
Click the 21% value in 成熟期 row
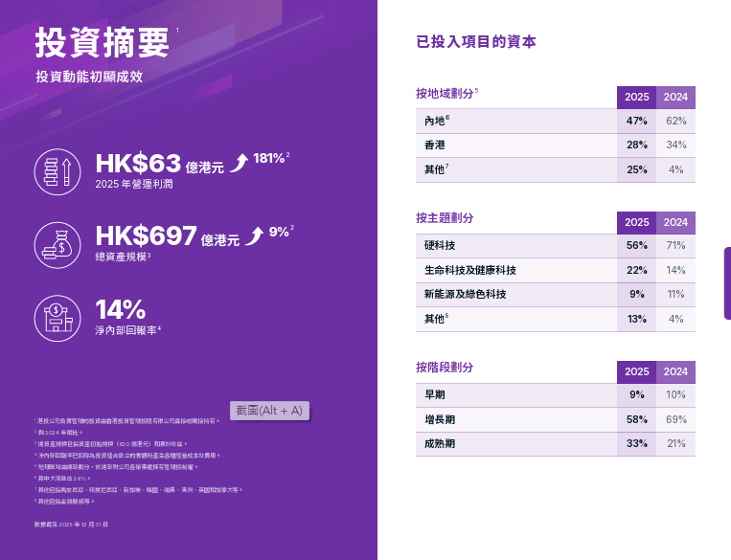tap(675, 443)
